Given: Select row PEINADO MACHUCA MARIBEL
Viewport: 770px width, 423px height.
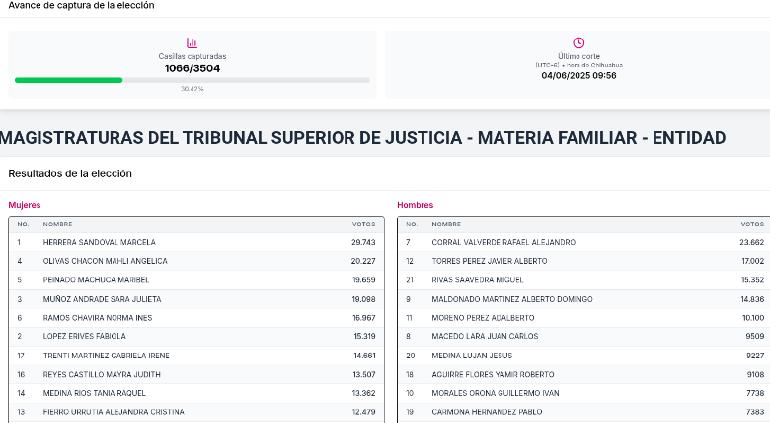Looking at the screenshot, I should (x=196, y=280).
